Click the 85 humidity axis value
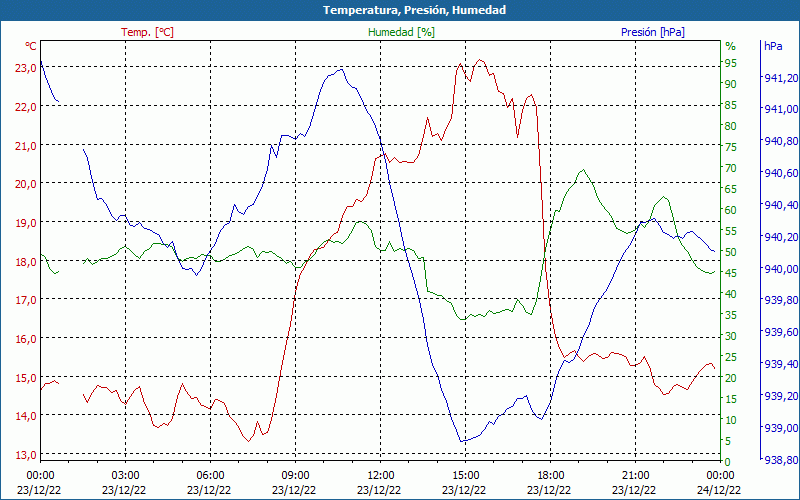Viewport: 800px width, 500px height. pyautogui.click(x=731, y=105)
